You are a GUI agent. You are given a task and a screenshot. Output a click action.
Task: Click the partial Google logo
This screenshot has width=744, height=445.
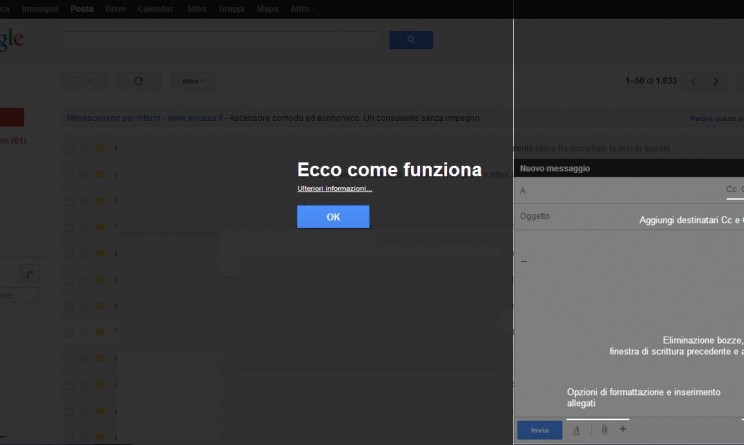(11, 39)
